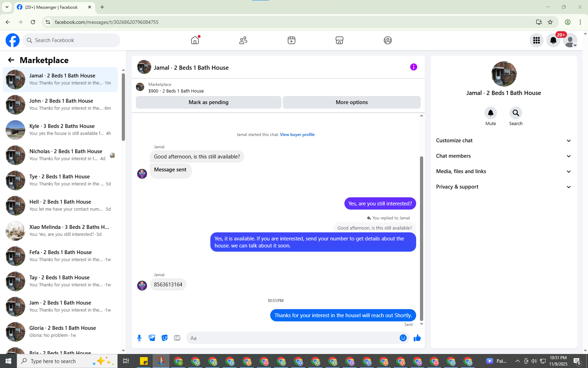Open the Jam 2 Beds 1 Bath chat
The image size is (588, 368).
[x=60, y=307]
